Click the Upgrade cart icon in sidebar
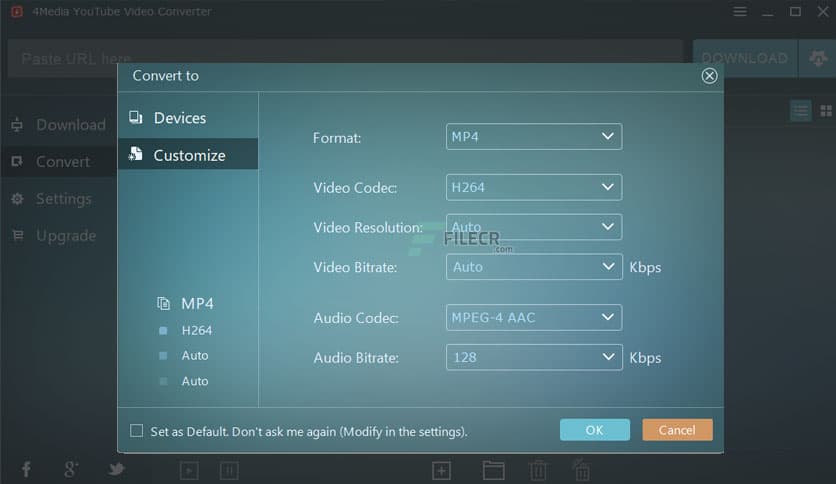 18,235
